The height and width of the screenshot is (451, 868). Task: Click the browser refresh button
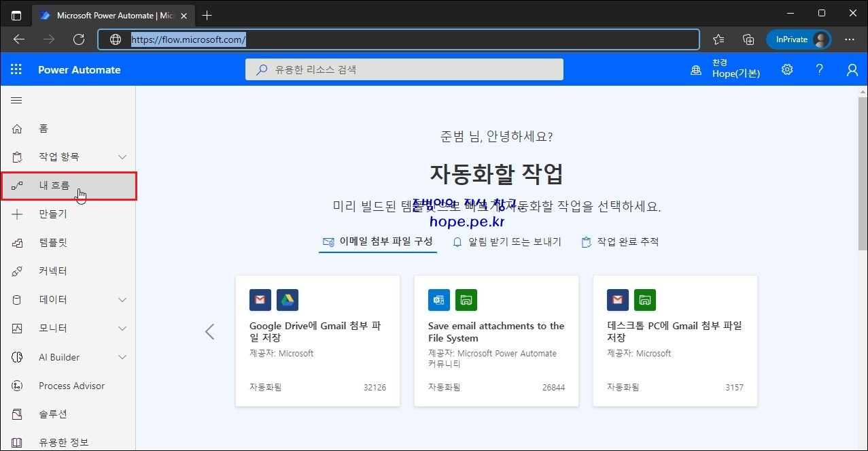point(79,39)
